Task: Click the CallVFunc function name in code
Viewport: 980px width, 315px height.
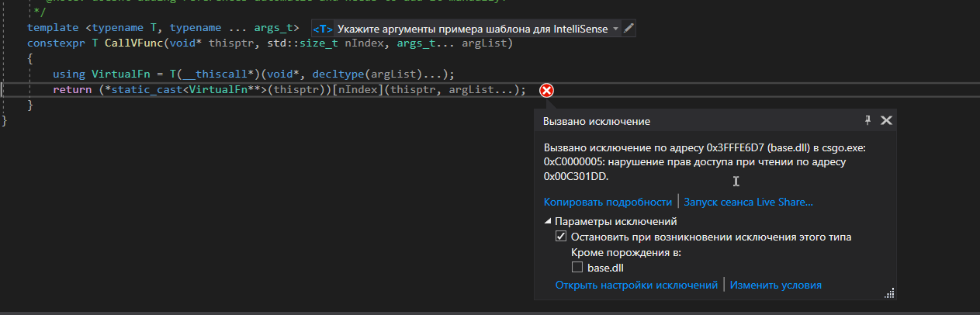Action: [x=130, y=43]
